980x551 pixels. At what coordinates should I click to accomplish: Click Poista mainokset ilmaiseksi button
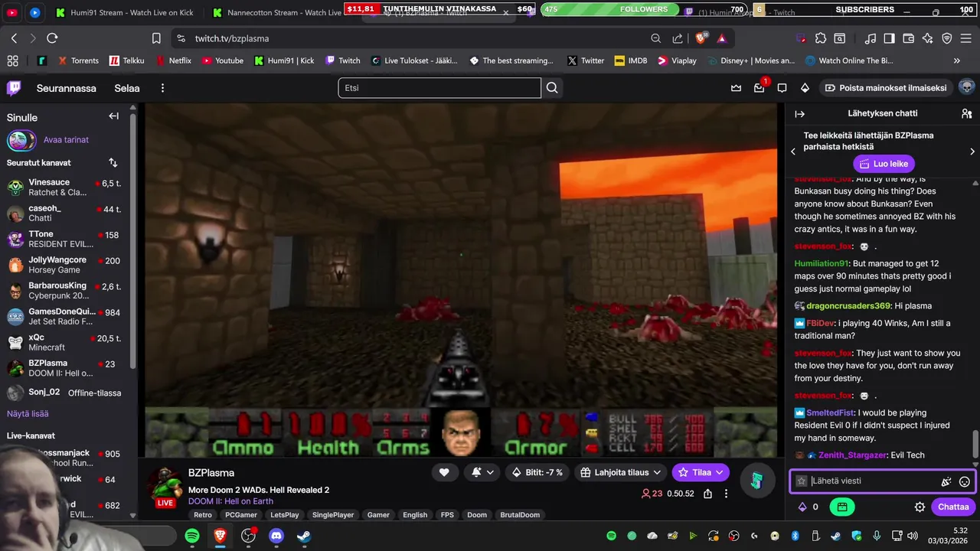(885, 88)
